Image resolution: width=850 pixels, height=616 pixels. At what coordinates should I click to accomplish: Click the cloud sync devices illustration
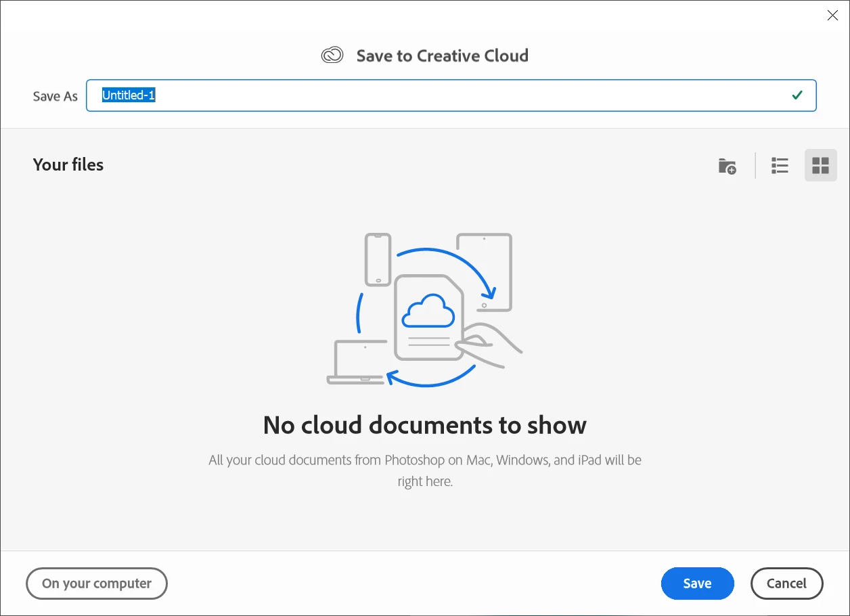point(425,310)
